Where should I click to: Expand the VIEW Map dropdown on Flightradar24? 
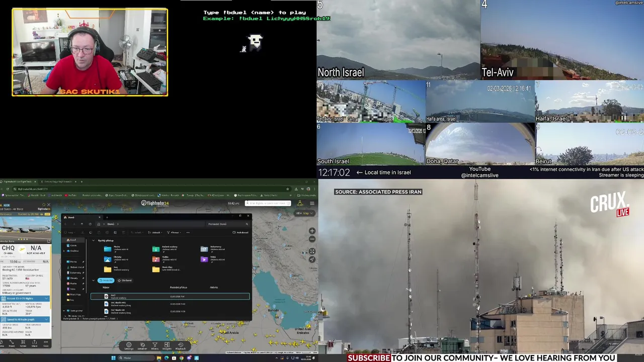[x=305, y=213]
